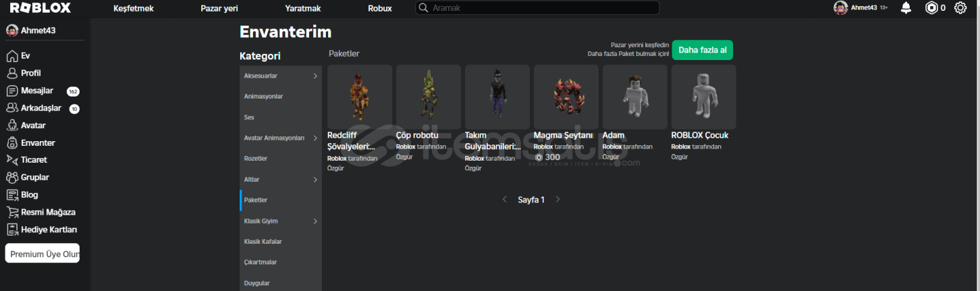Go to the next inventory page
Image resolution: width=980 pixels, height=291 pixels.
tap(557, 200)
